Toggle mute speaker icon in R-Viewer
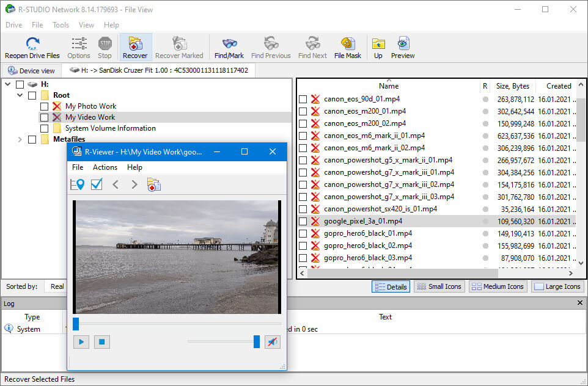 point(272,342)
